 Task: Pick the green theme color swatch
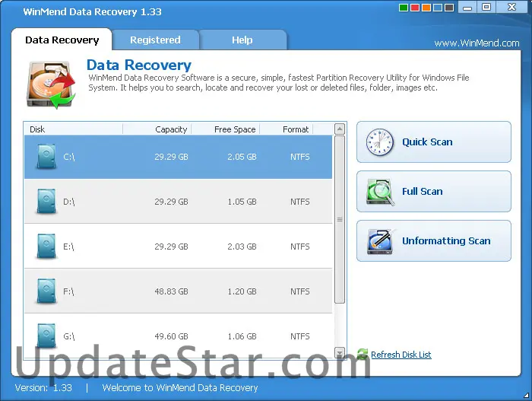point(404,8)
